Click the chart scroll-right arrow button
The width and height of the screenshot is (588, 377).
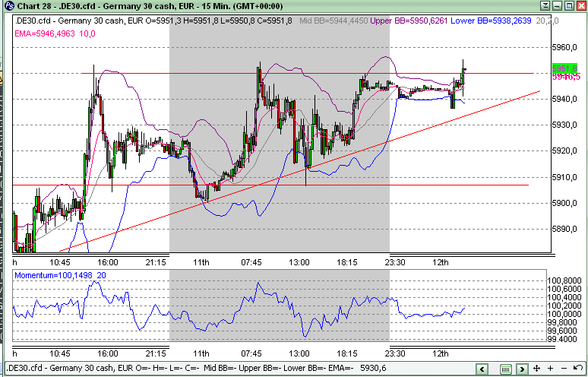pyautogui.click(x=522, y=369)
